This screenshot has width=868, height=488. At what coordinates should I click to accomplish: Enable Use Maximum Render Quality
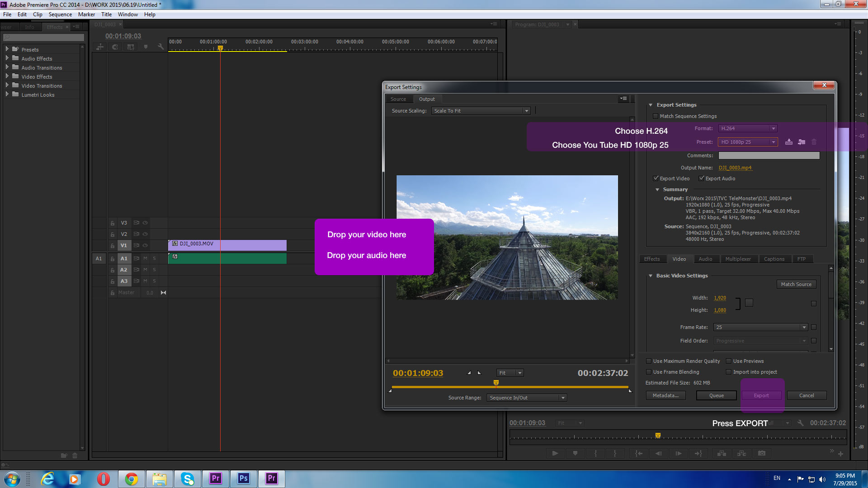[649, 361]
